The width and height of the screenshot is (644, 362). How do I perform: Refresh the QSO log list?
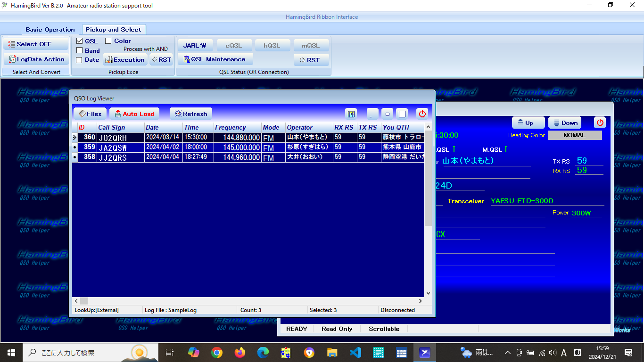click(191, 114)
